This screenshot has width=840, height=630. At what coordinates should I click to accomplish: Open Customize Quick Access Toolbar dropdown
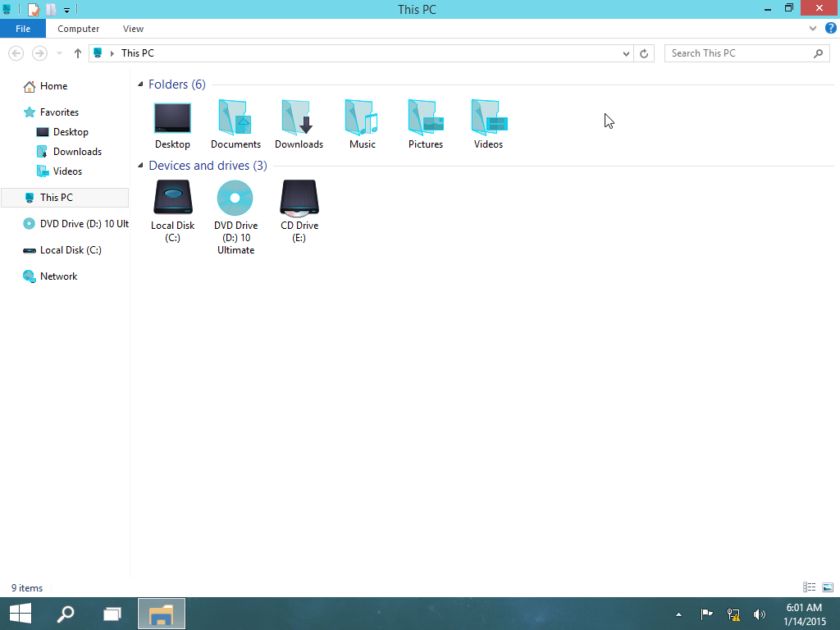66,10
